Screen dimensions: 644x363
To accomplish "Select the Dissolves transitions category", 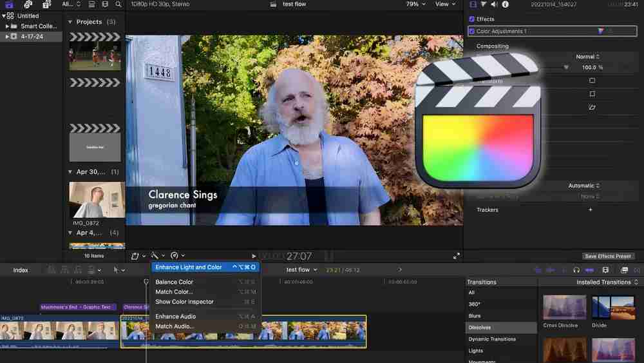I will pyautogui.click(x=501, y=328).
